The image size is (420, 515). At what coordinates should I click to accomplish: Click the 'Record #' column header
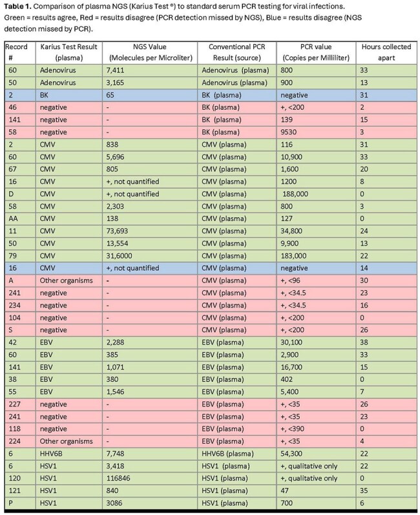click(x=20, y=52)
